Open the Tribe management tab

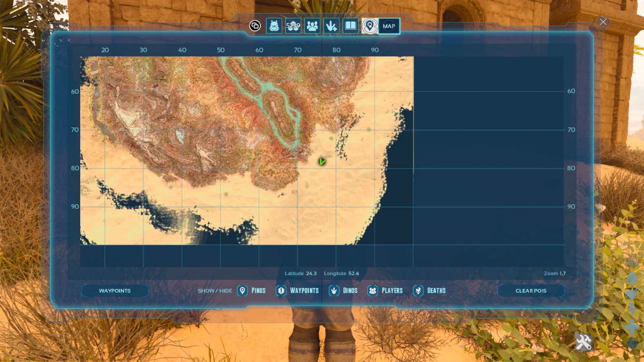(x=312, y=26)
